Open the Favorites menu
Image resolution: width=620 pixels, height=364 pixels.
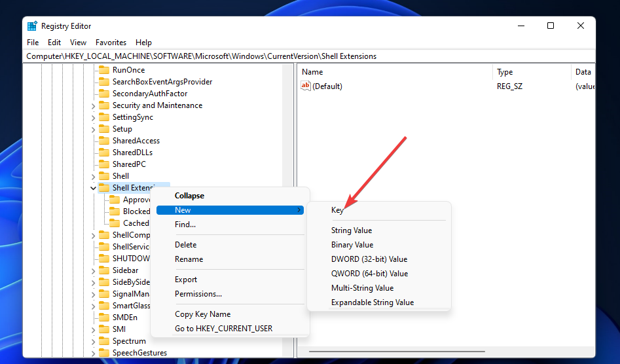[111, 43]
